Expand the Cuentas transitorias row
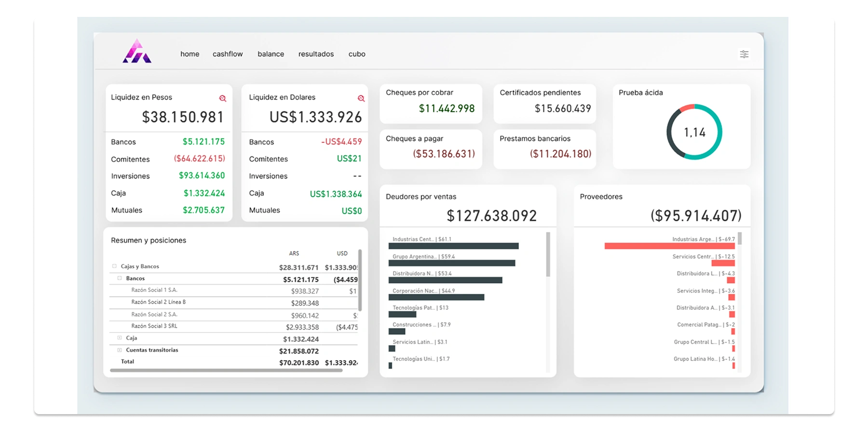Viewport: 868px width, 431px height. pyautogui.click(x=120, y=350)
